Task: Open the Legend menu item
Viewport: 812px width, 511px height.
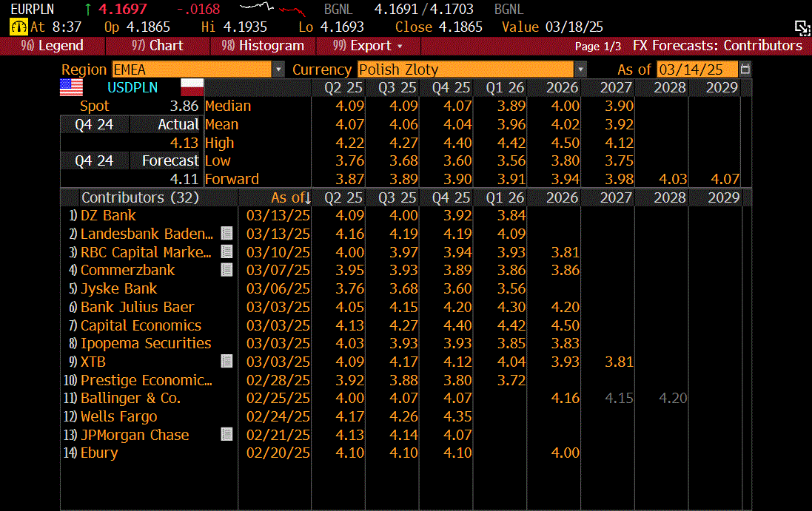Action: click(52, 46)
